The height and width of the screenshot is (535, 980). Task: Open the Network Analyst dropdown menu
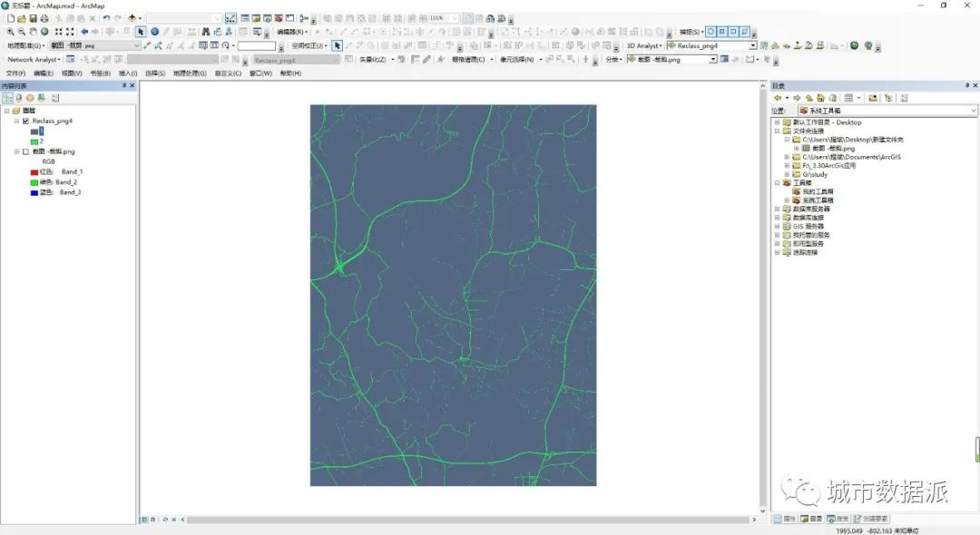click(x=34, y=59)
